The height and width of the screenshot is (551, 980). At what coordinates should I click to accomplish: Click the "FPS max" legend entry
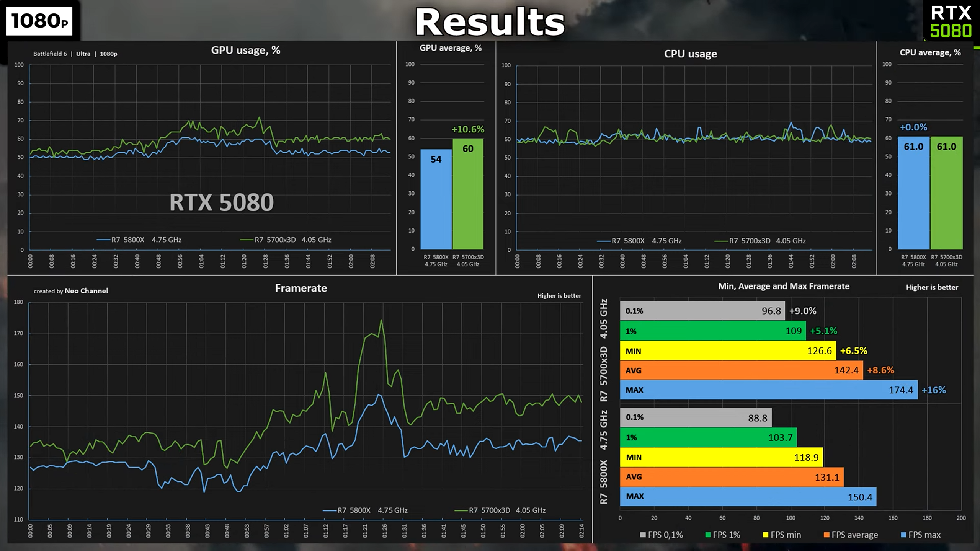[921, 535]
